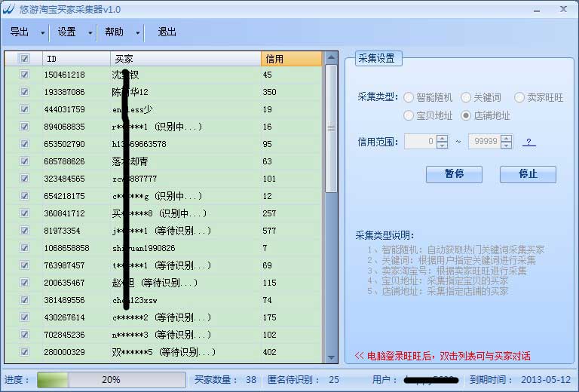This screenshot has width=579, height=392.
Task: Select the 店铺地址 radio option
Action: pyautogui.click(x=466, y=115)
